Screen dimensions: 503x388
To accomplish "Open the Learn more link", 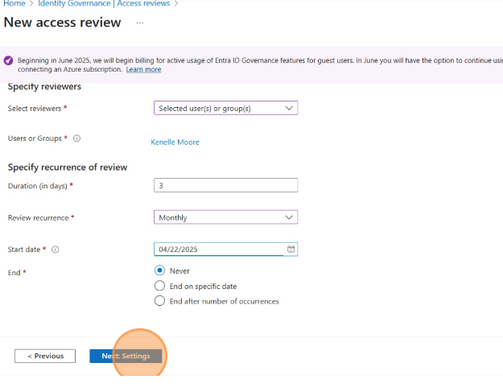I will 143,69.
